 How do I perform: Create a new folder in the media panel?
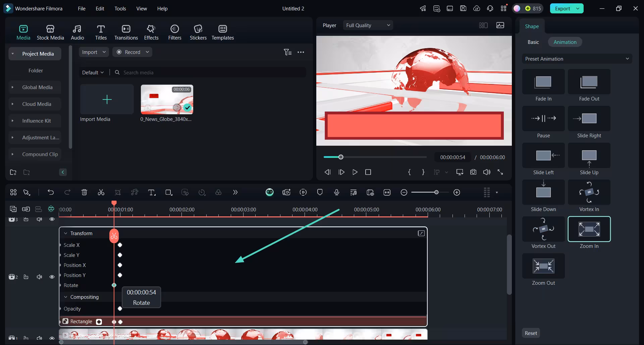click(x=13, y=172)
